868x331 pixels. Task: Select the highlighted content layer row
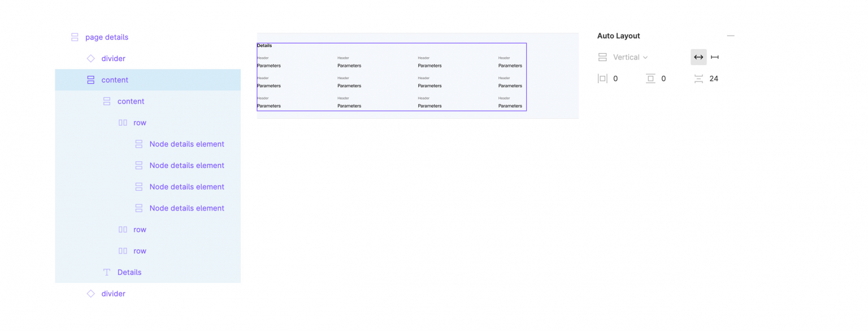148,80
